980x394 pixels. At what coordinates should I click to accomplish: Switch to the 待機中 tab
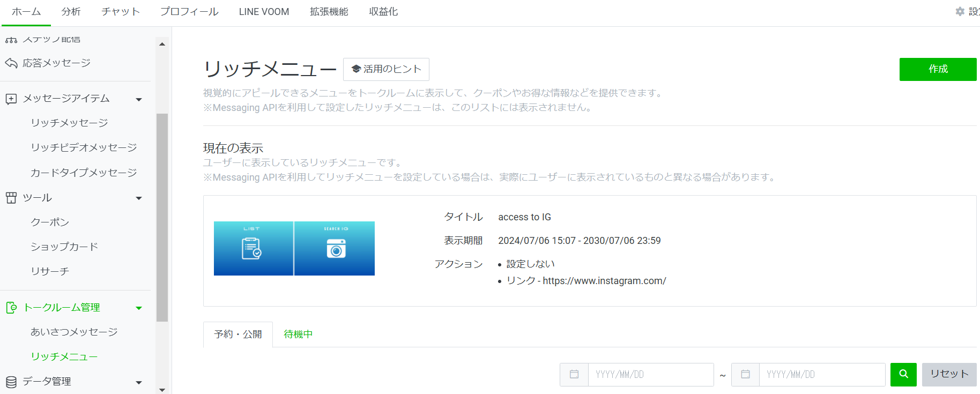[x=298, y=334]
